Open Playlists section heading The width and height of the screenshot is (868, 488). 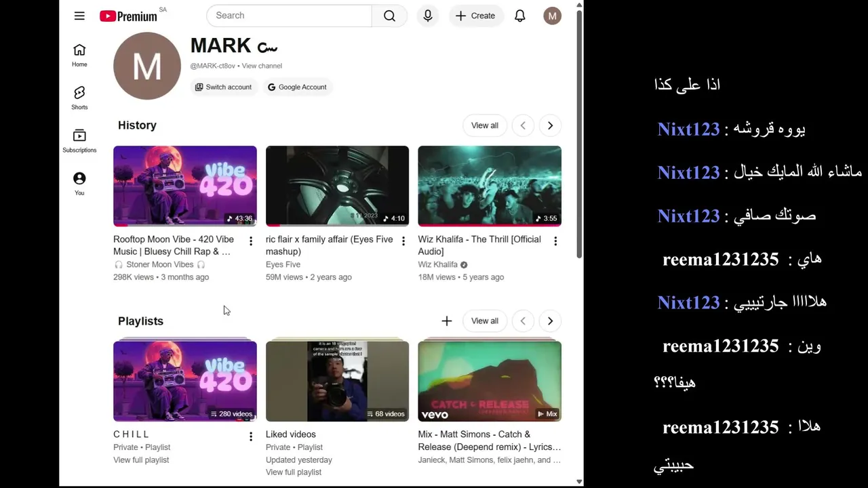tap(140, 321)
